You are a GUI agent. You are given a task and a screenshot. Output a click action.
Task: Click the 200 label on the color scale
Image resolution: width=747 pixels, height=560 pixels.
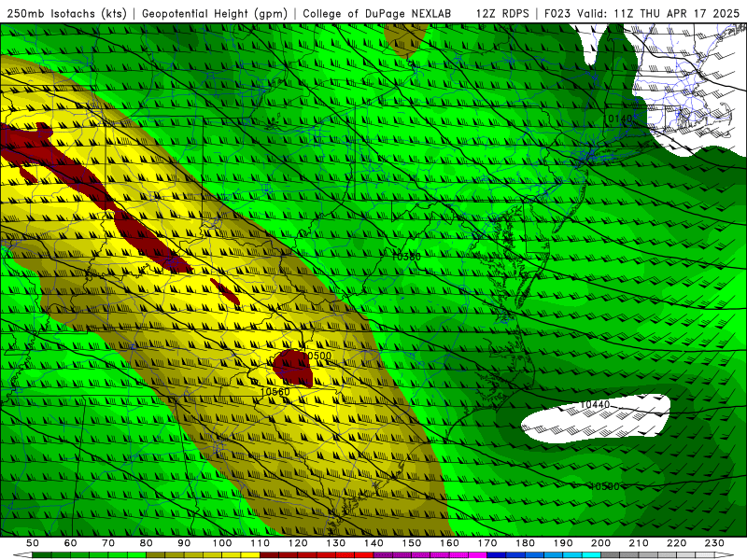(601, 543)
